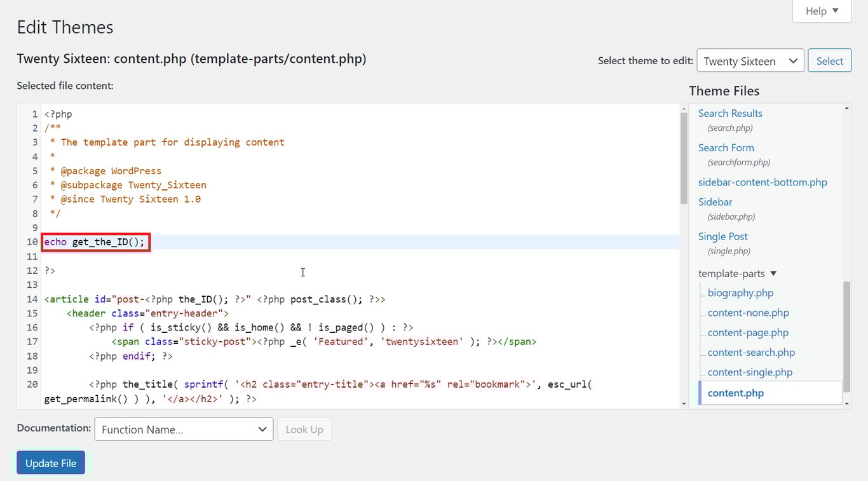Screen dimensions: 868x481
Task: Click the Look Up button
Action: (x=304, y=429)
